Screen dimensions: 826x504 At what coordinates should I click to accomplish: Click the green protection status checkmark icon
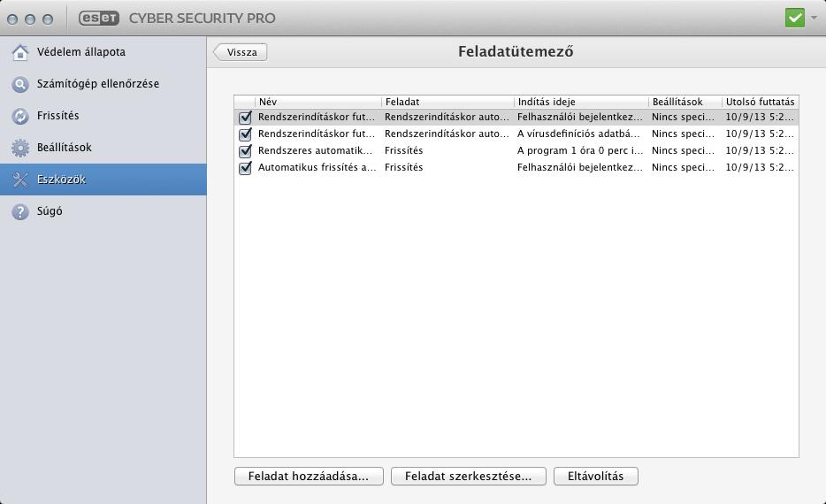pyautogui.click(x=795, y=18)
